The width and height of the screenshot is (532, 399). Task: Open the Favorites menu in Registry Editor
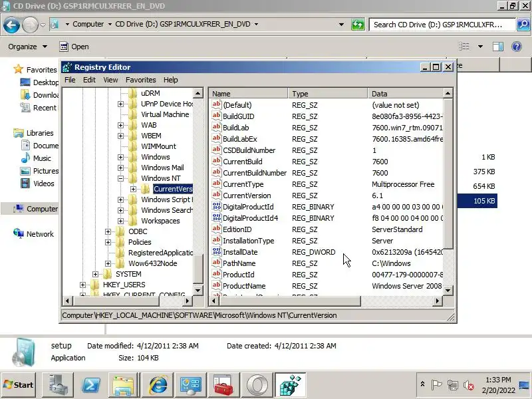point(141,80)
